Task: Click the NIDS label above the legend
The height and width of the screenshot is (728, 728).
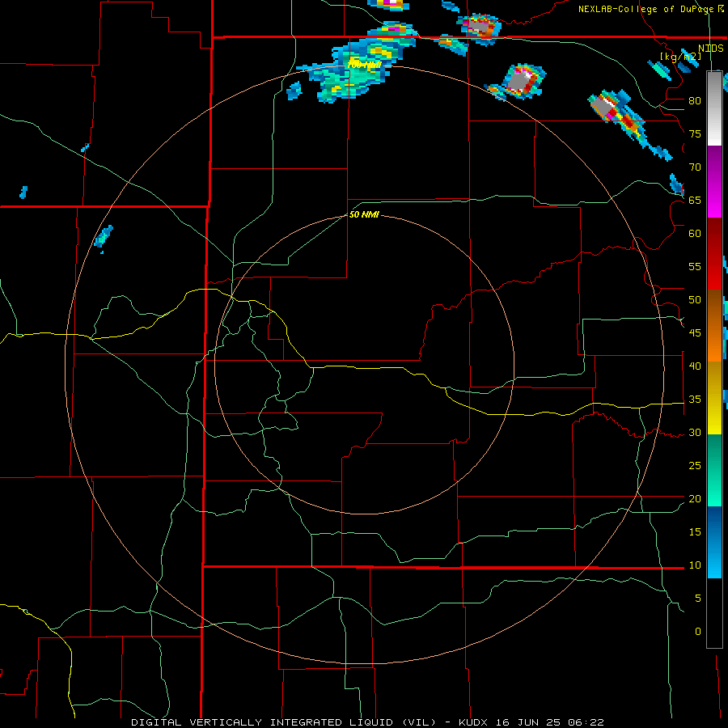Action: coord(710,49)
